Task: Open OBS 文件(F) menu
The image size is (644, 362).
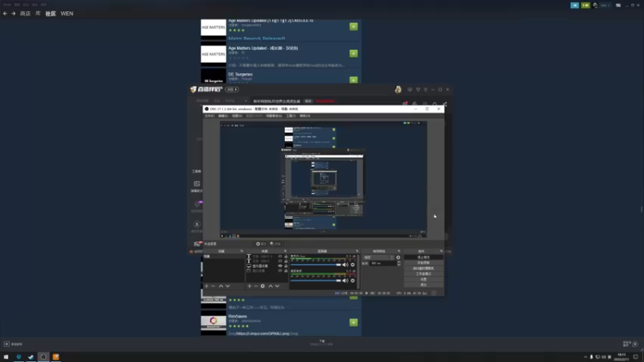Action: [209, 116]
